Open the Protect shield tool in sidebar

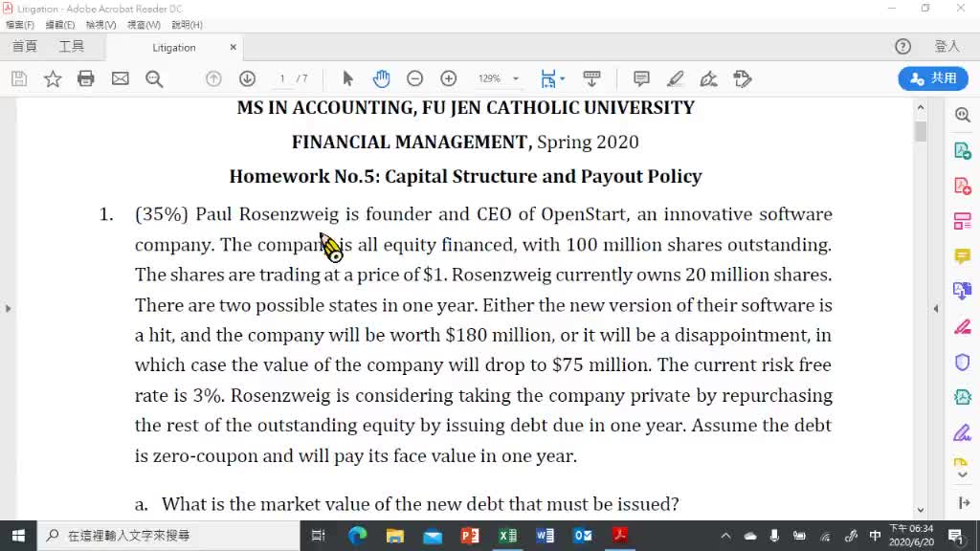coord(962,362)
